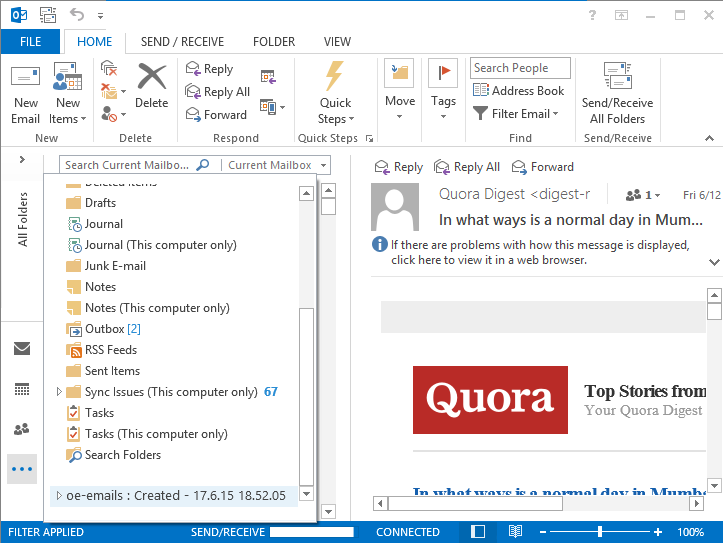Viewport: 723px width, 543px height.
Task: Open the Quick Steps dialog launcher
Action: (x=369, y=138)
